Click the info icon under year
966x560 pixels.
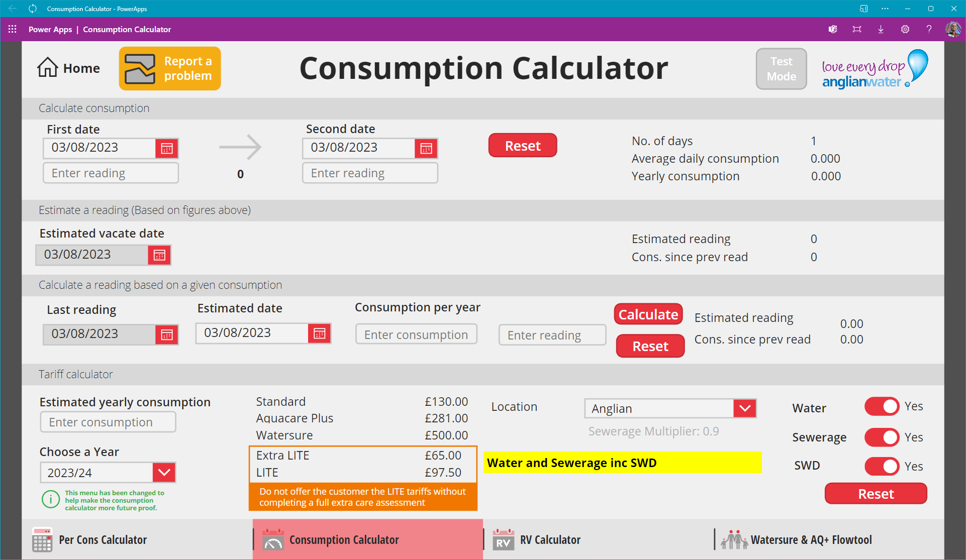(x=51, y=500)
